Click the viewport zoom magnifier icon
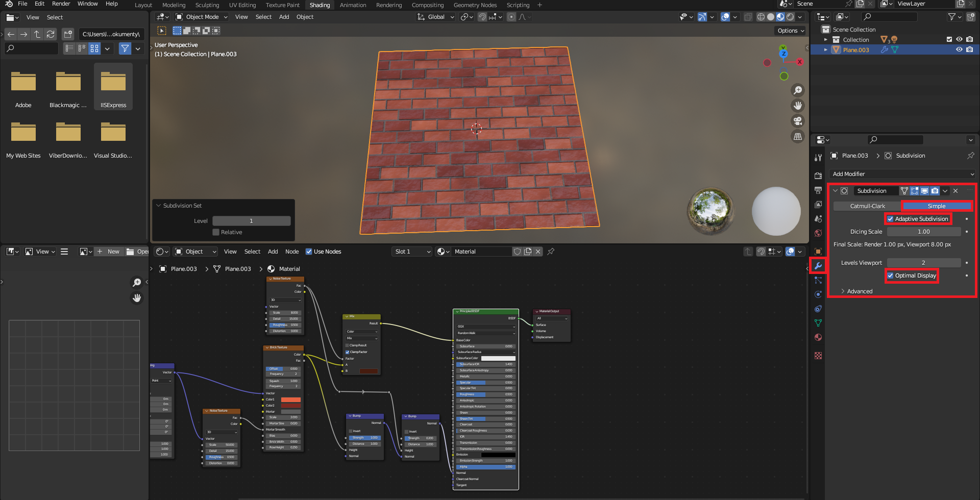The height and width of the screenshot is (500, 980). [x=797, y=90]
